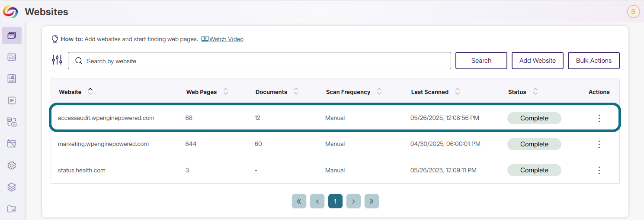Open actions menu for marketing.wpenginepowered.com

point(599,144)
